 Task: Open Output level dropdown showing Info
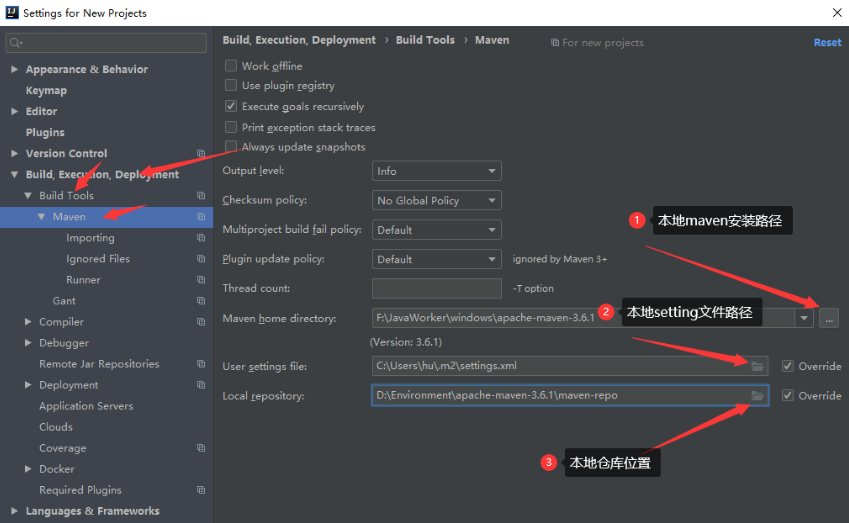pyautogui.click(x=436, y=171)
